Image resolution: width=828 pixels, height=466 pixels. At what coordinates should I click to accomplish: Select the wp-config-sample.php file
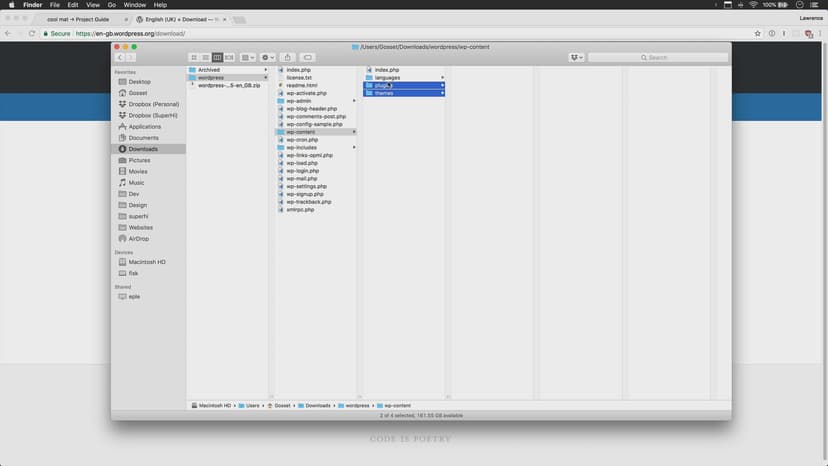(x=314, y=124)
